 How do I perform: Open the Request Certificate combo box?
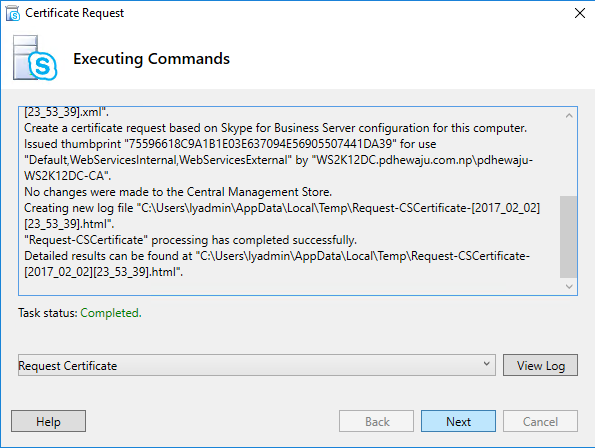point(257,365)
